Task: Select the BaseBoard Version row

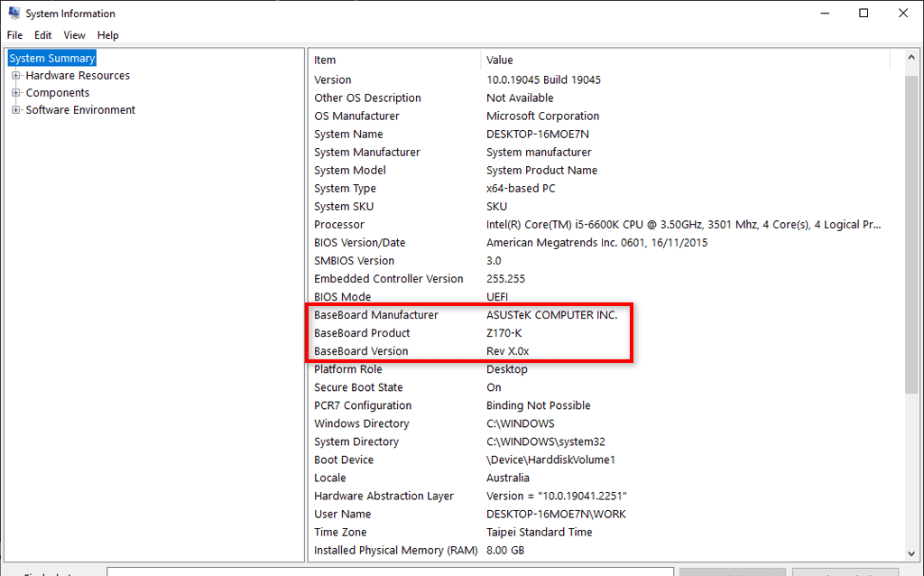Action: 600,351
